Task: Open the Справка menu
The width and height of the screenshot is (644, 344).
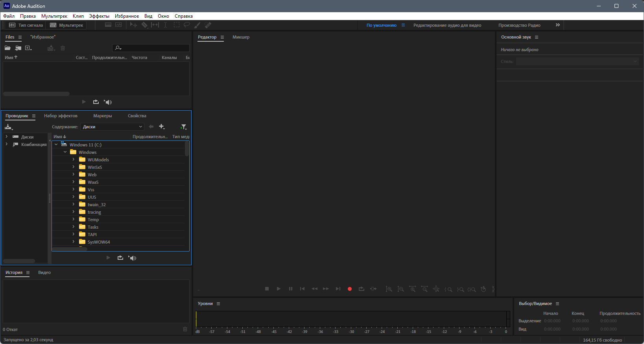Action: coord(184,16)
